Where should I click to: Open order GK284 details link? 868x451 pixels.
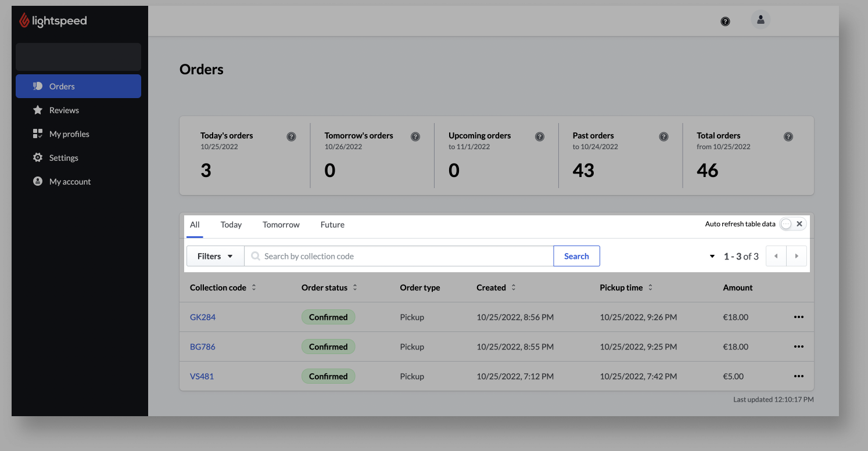coord(202,317)
